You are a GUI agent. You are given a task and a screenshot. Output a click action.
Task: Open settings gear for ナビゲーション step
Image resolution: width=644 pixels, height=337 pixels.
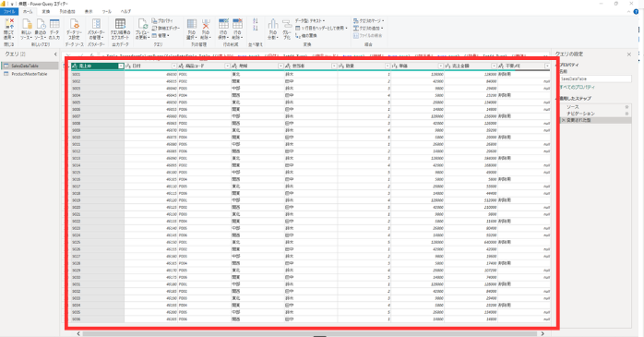(626, 114)
